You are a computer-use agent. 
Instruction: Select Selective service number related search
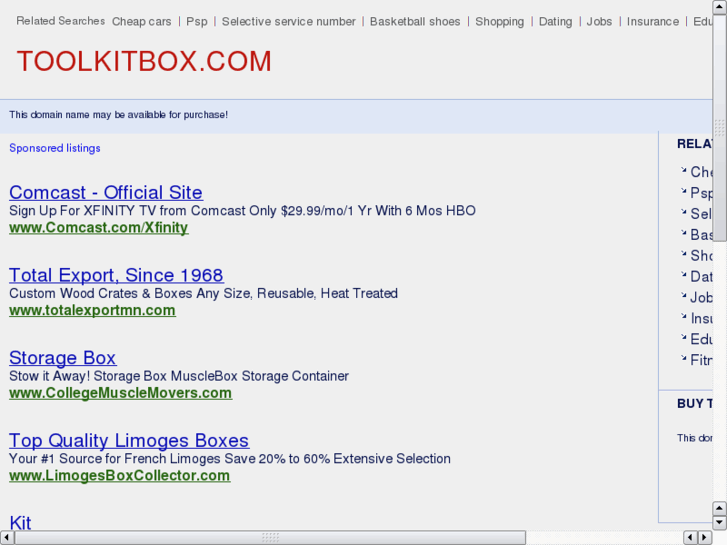pos(288,21)
